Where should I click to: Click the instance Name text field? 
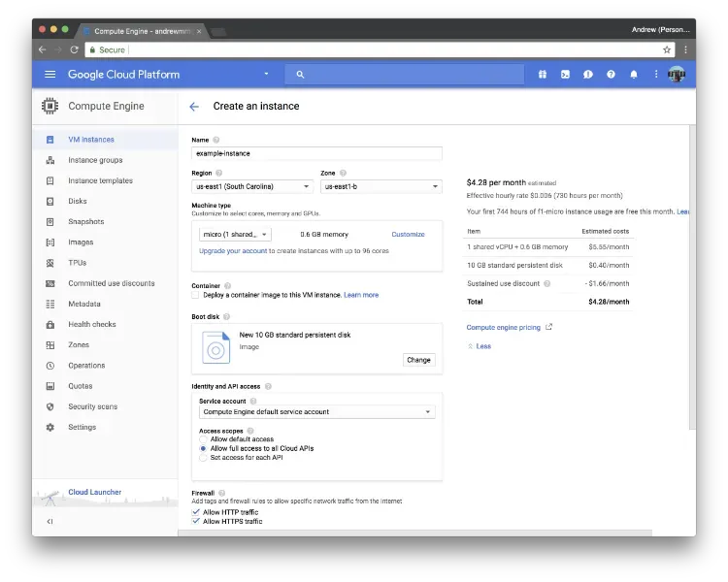click(x=316, y=153)
